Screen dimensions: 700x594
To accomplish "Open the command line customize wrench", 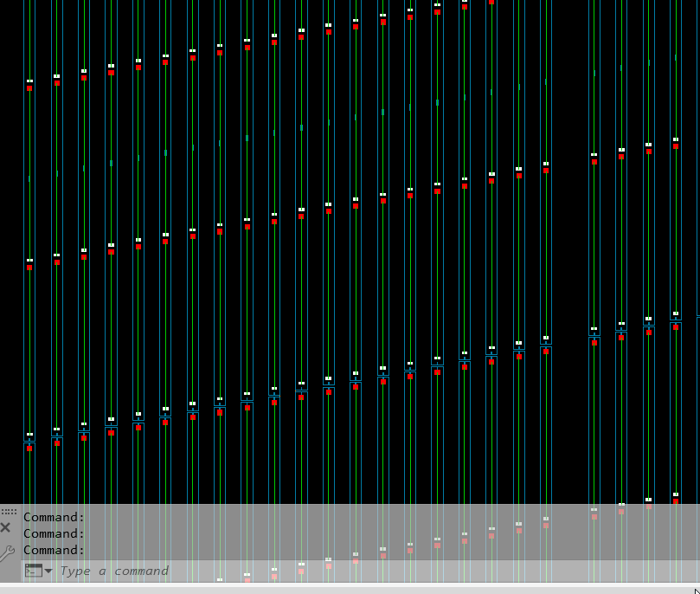I will pyautogui.click(x=6, y=552).
